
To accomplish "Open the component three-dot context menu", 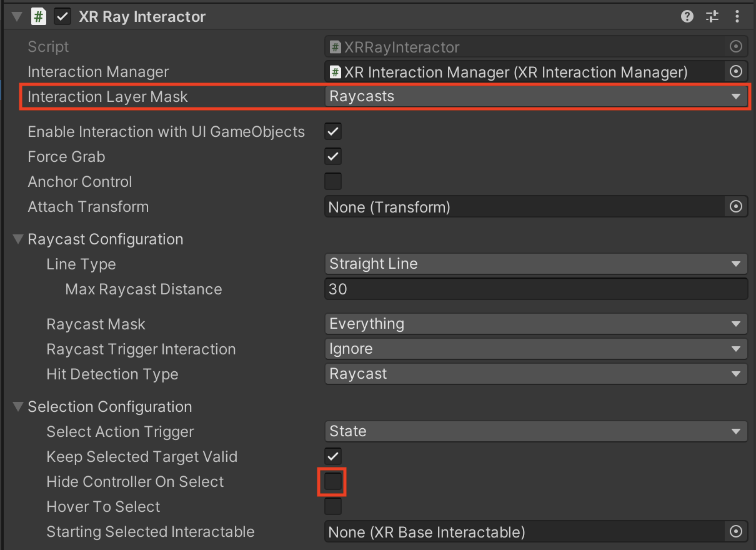I will pos(737,17).
